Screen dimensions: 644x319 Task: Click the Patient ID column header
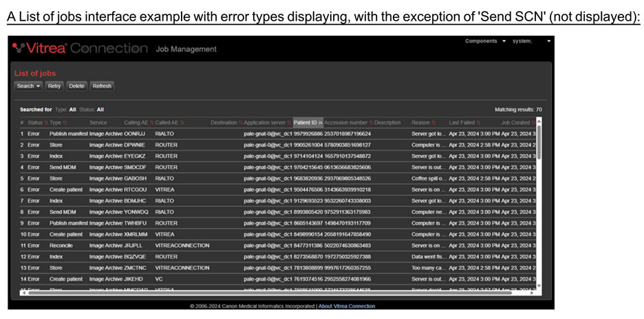(308, 123)
